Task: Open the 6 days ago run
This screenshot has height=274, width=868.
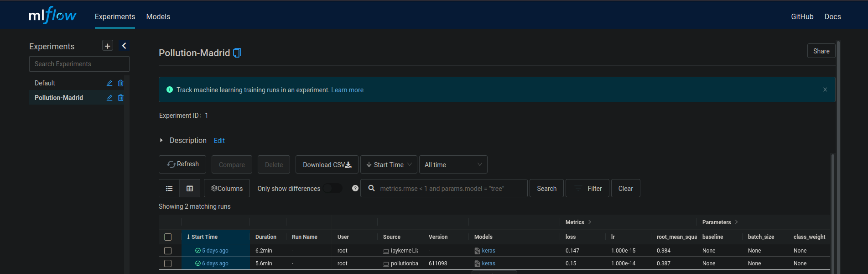Action: pos(215,263)
